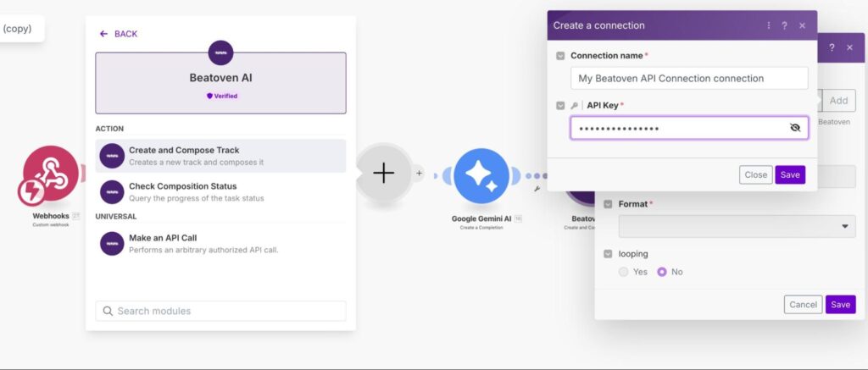The width and height of the screenshot is (868, 370).
Task: Focus the Connection name input field
Action: 689,79
